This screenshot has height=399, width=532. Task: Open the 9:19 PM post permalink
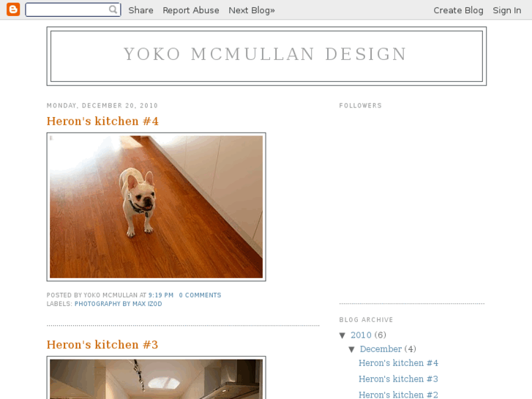(161, 295)
